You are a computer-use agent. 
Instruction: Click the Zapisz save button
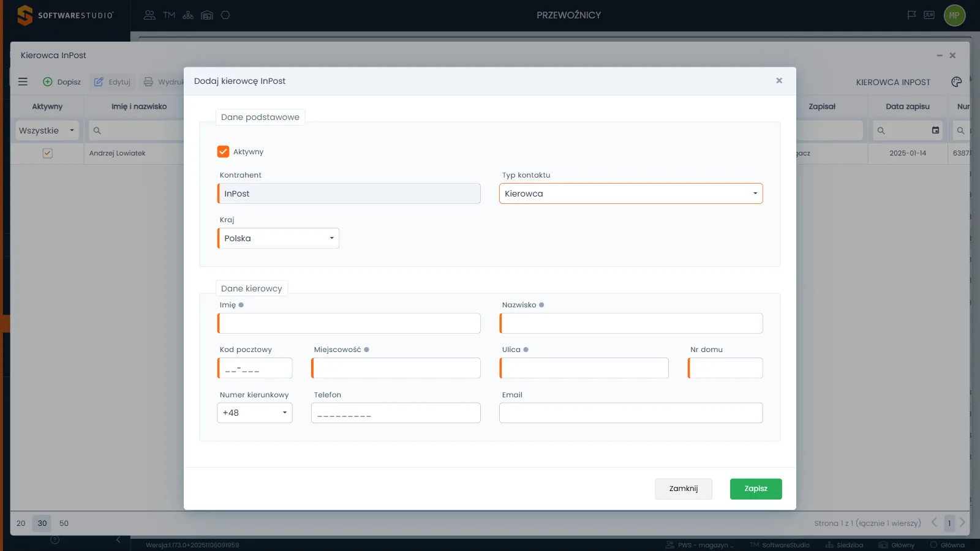(x=756, y=489)
